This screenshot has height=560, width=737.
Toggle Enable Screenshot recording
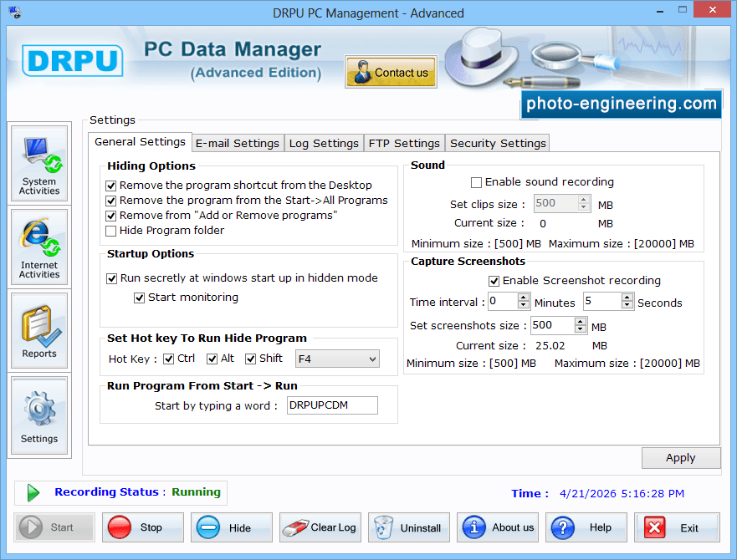click(494, 281)
